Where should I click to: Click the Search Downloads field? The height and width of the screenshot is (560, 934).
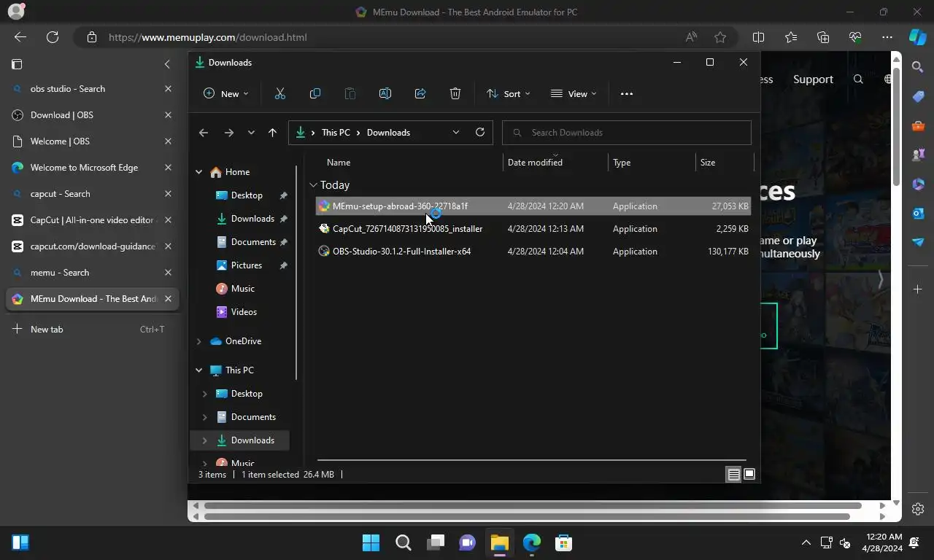click(627, 133)
